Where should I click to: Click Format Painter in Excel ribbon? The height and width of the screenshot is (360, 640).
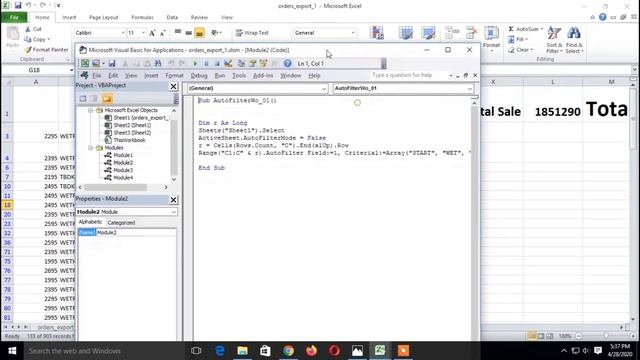[x=46, y=49]
